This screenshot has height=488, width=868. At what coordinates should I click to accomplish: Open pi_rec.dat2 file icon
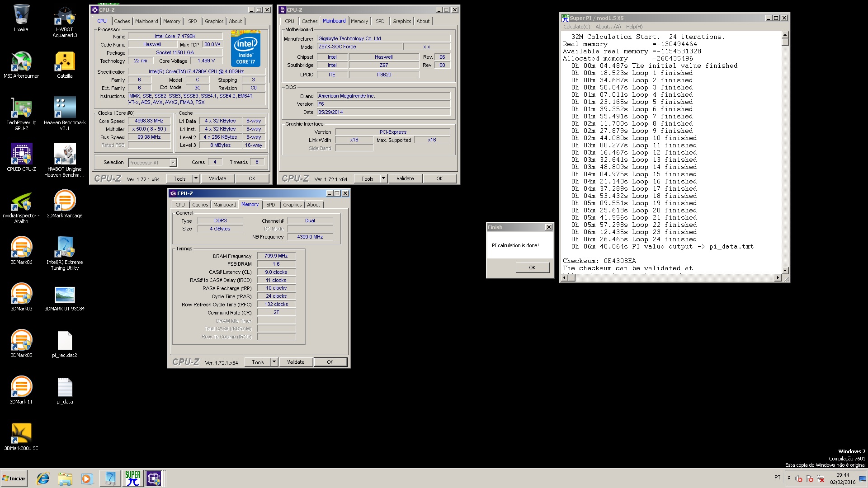65,344
